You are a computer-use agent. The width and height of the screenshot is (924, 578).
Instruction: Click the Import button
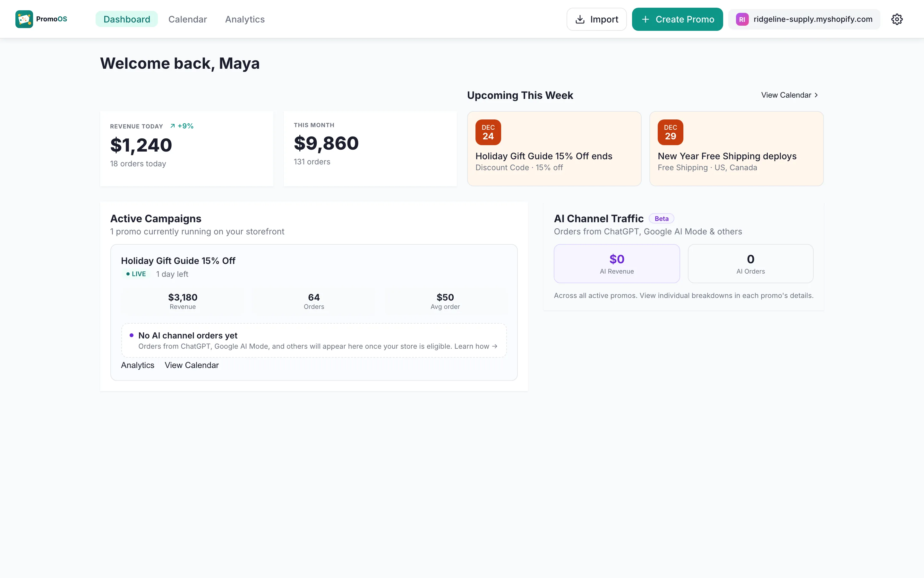coord(596,19)
